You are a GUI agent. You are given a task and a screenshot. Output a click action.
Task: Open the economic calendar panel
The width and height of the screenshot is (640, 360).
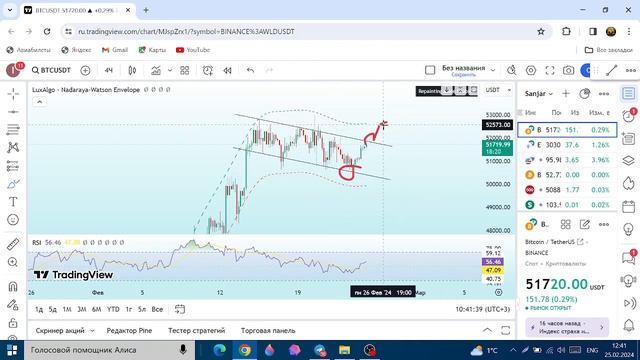tap(629, 206)
